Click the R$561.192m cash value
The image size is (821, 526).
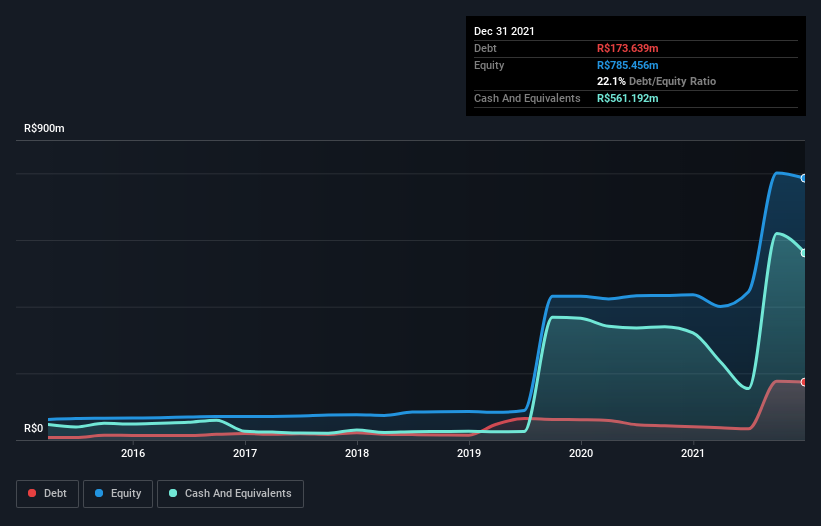click(628, 98)
